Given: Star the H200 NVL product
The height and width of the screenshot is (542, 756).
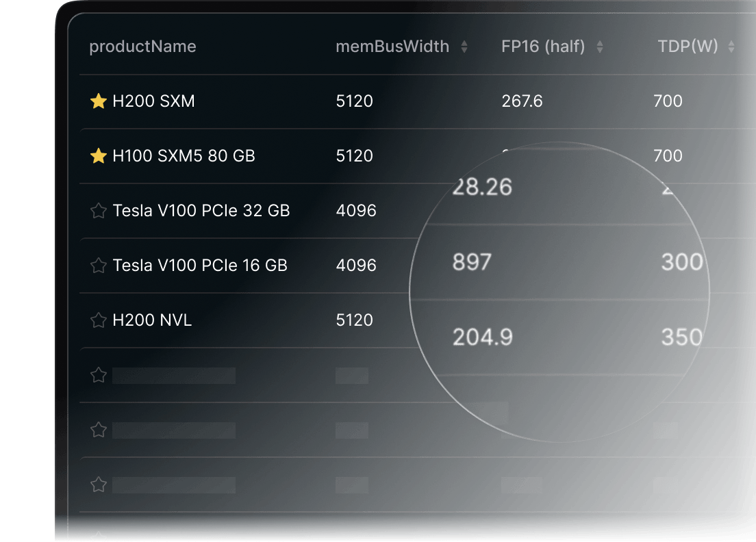Looking at the screenshot, I should pyautogui.click(x=99, y=320).
